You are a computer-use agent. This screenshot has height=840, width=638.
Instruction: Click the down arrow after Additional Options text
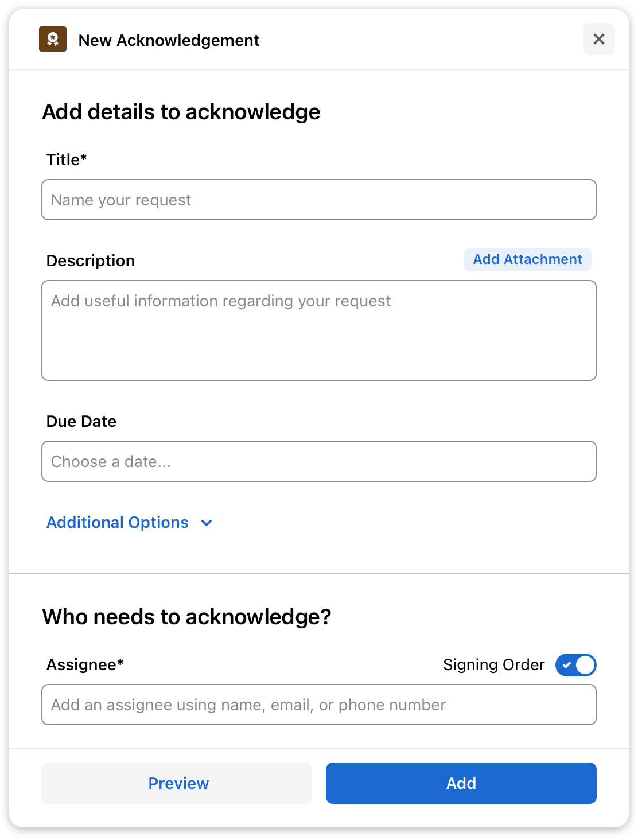(207, 523)
